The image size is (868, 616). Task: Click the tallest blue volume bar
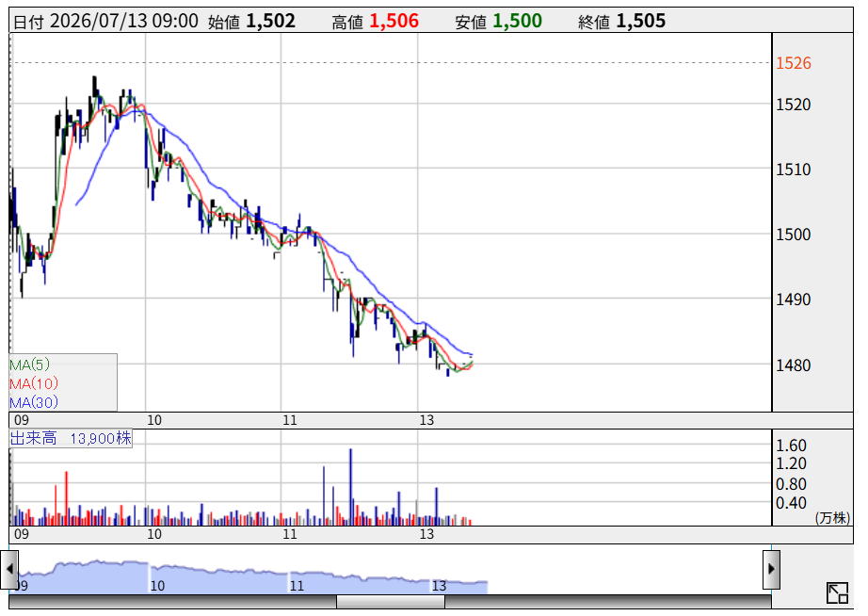(350, 487)
